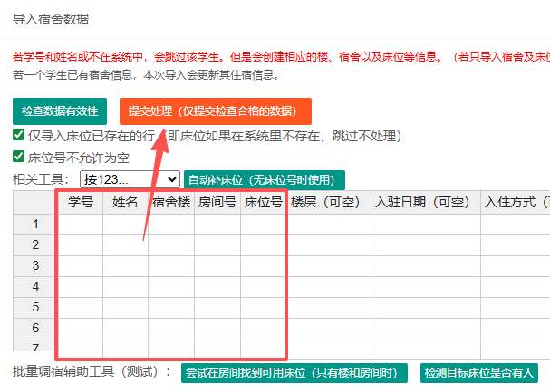Click the 自动补床位 button

pyautogui.click(x=264, y=179)
